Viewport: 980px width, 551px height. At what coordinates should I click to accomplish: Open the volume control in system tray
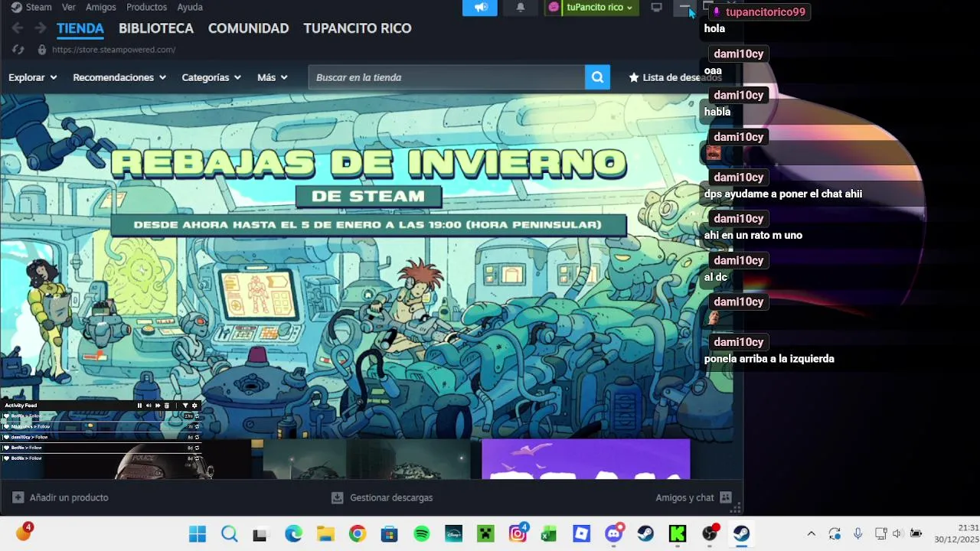(x=897, y=533)
